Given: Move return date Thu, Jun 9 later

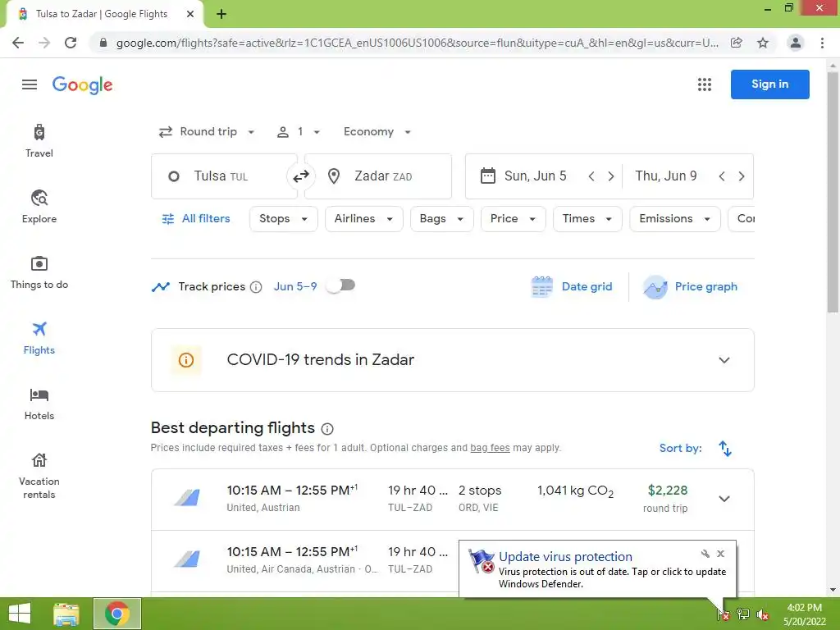Looking at the screenshot, I should tap(742, 176).
